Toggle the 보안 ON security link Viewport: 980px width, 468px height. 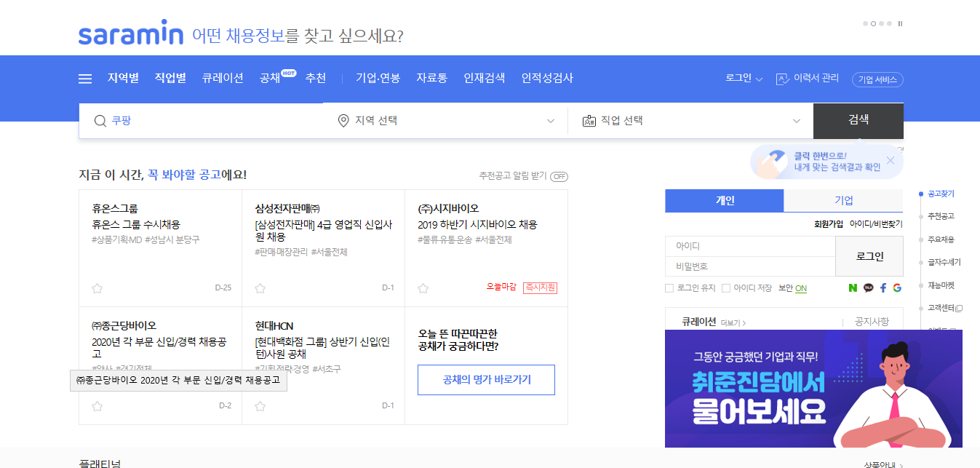[801, 288]
